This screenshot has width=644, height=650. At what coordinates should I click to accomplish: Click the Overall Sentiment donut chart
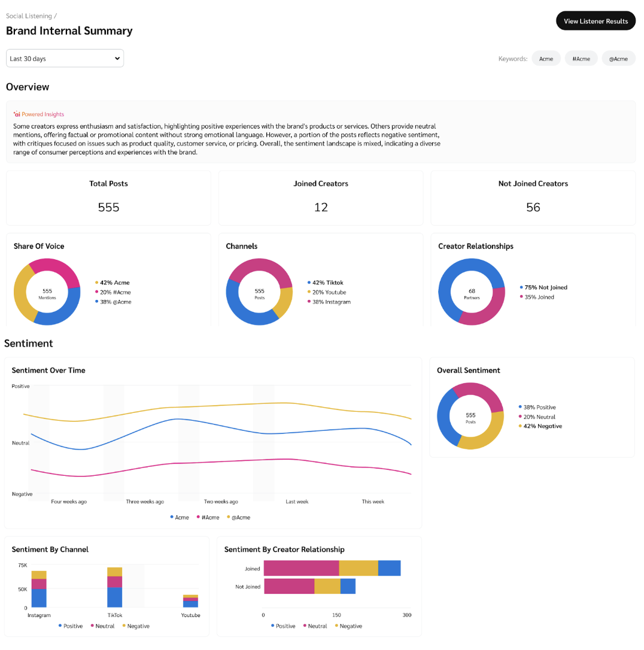(470, 416)
